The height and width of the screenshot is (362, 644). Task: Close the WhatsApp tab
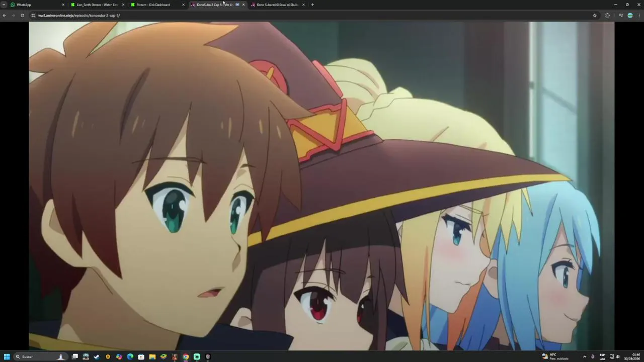coord(63,5)
